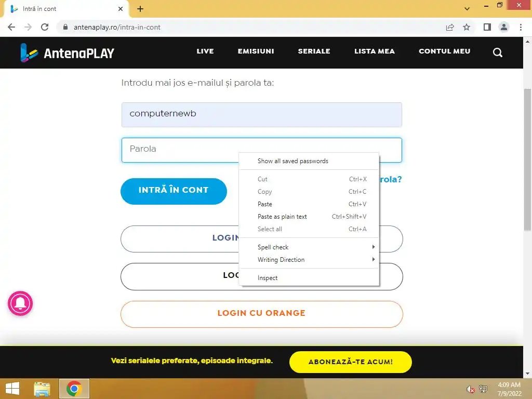Screen dimensions: 532x399
Task: Click the muted speaker tray icon
Action: pyautogui.click(x=470, y=389)
